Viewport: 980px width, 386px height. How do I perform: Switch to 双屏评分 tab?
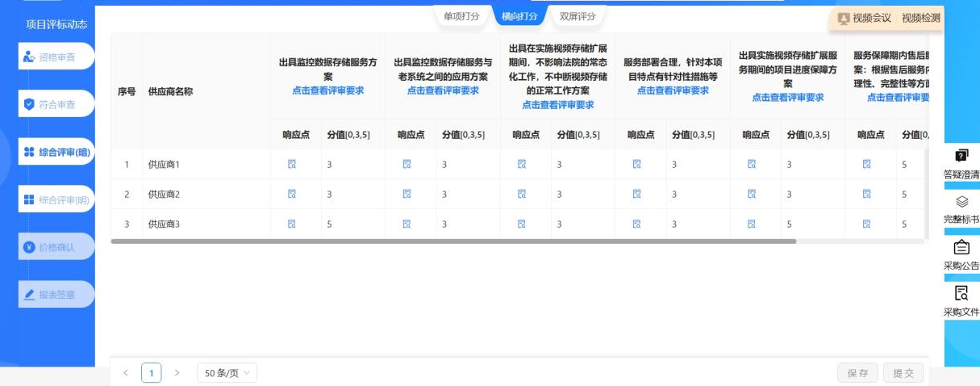pyautogui.click(x=578, y=16)
